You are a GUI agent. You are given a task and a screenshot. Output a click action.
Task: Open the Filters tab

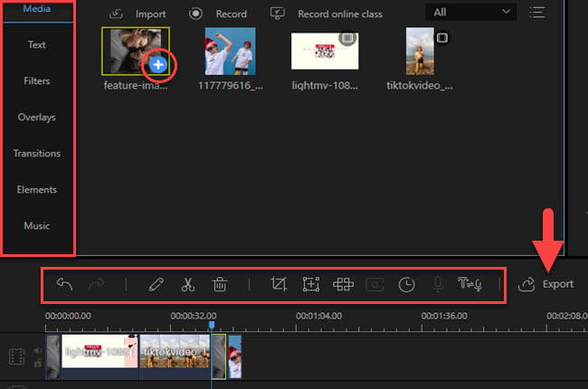tap(37, 81)
